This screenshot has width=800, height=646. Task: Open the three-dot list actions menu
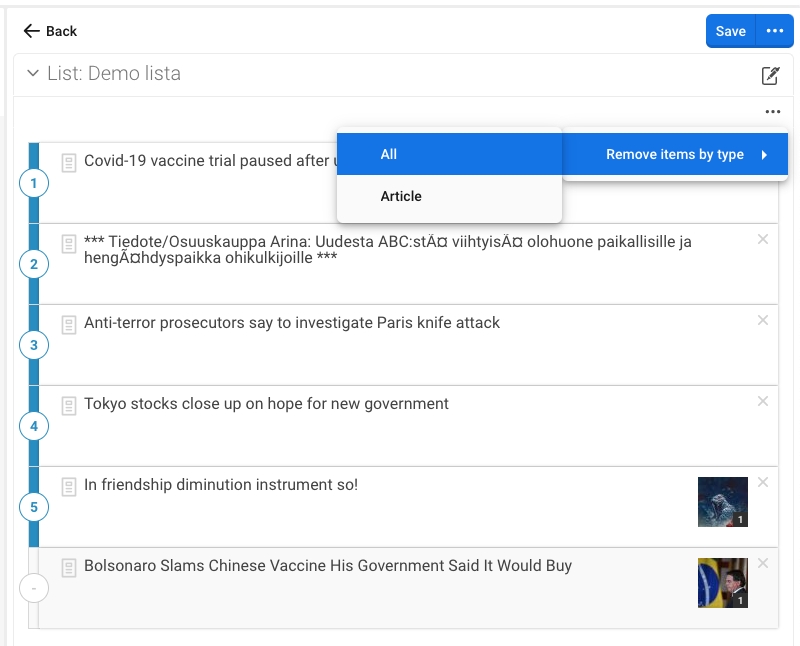(x=771, y=113)
